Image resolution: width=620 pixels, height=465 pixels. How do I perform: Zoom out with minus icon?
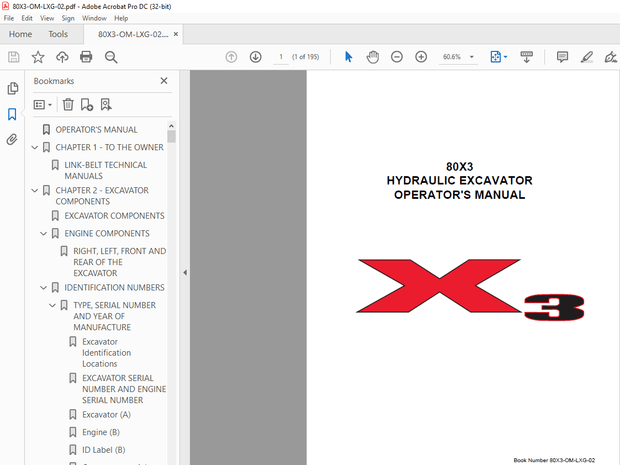click(397, 57)
